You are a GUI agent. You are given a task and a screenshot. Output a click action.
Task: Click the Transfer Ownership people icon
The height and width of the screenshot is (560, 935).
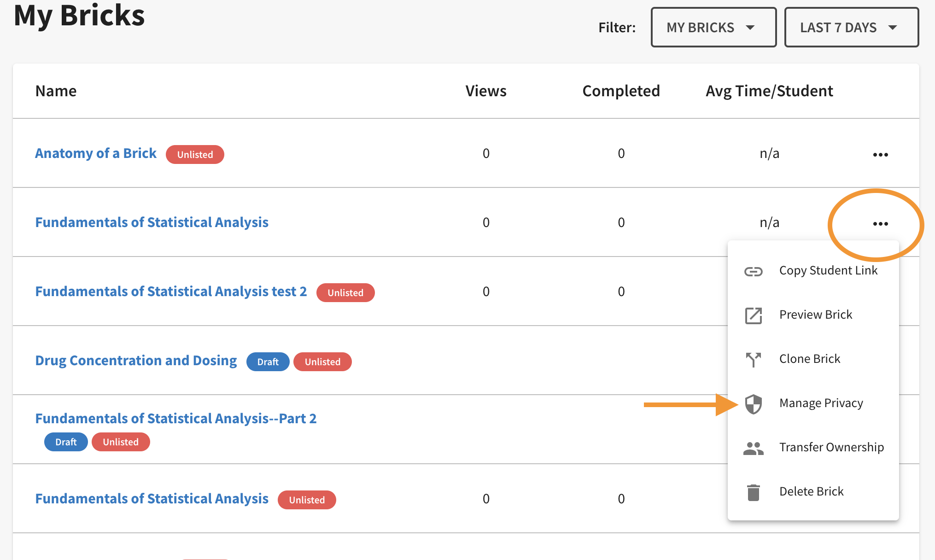(x=754, y=448)
